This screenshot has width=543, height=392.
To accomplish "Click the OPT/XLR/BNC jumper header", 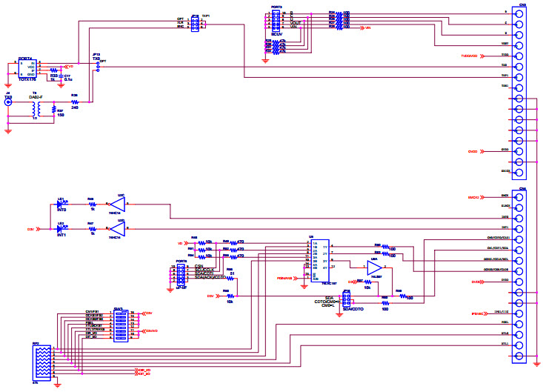I will click(x=194, y=24).
